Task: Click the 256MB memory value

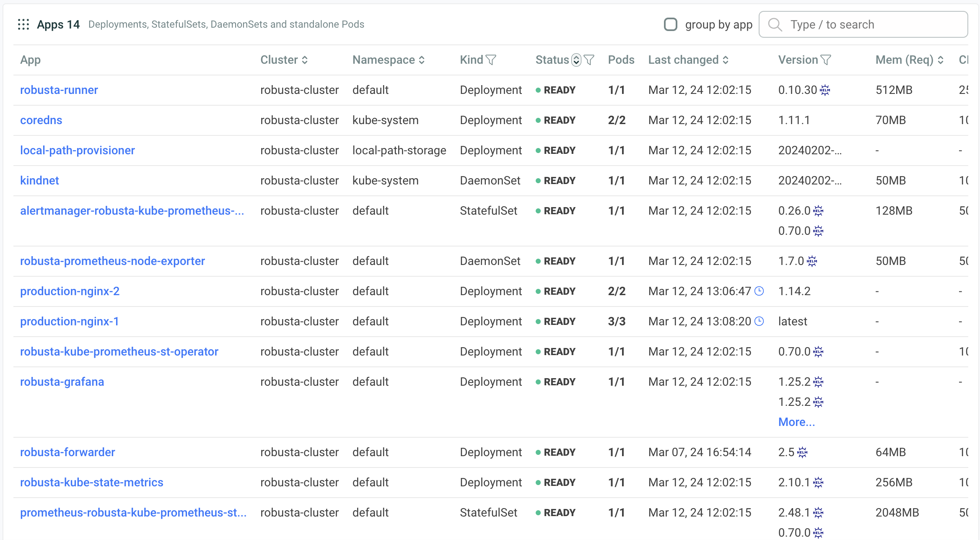Action: pyautogui.click(x=894, y=483)
